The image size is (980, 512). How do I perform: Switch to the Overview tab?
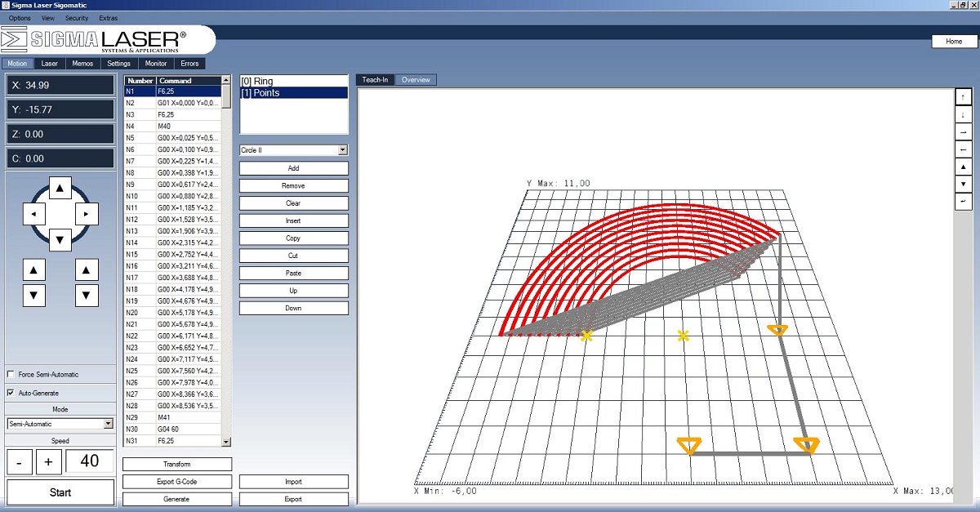point(416,80)
